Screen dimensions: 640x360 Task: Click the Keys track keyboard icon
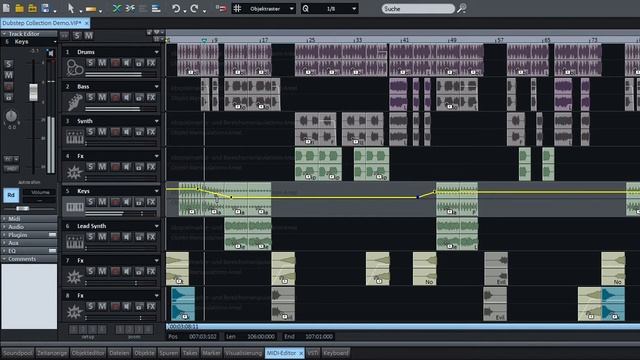[75, 207]
